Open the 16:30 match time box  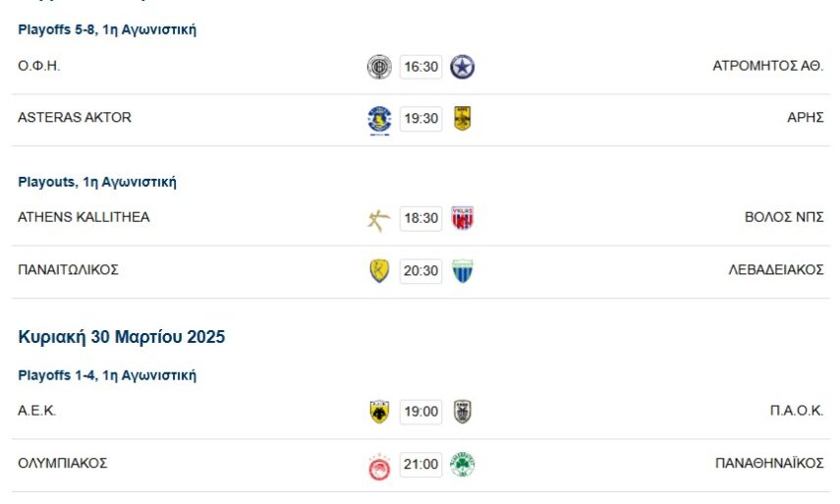420,67
